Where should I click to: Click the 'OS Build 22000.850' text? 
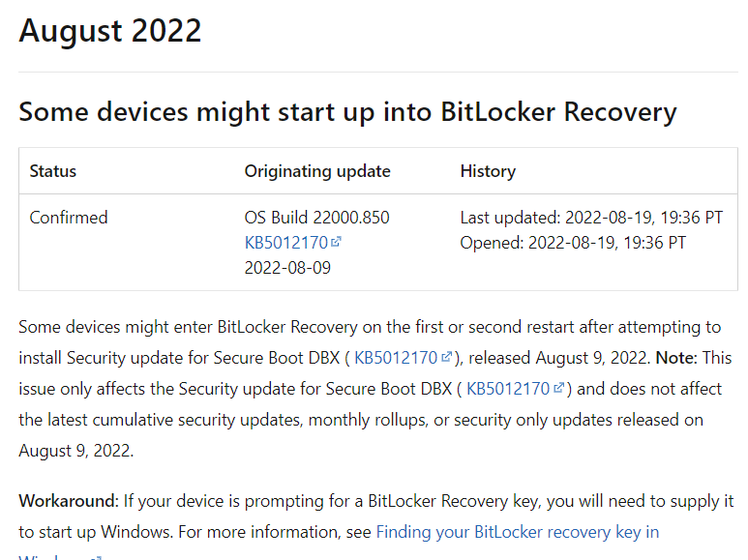click(x=317, y=218)
